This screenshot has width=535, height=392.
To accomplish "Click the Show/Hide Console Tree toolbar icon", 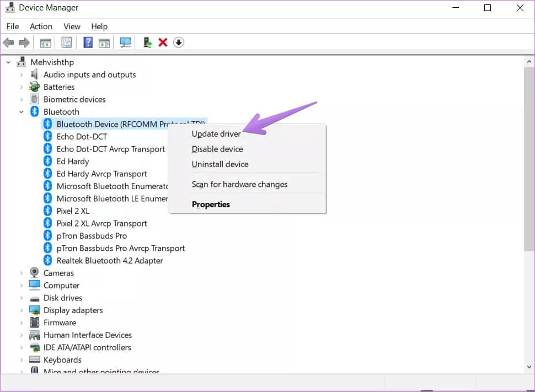I will pos(46,42).
